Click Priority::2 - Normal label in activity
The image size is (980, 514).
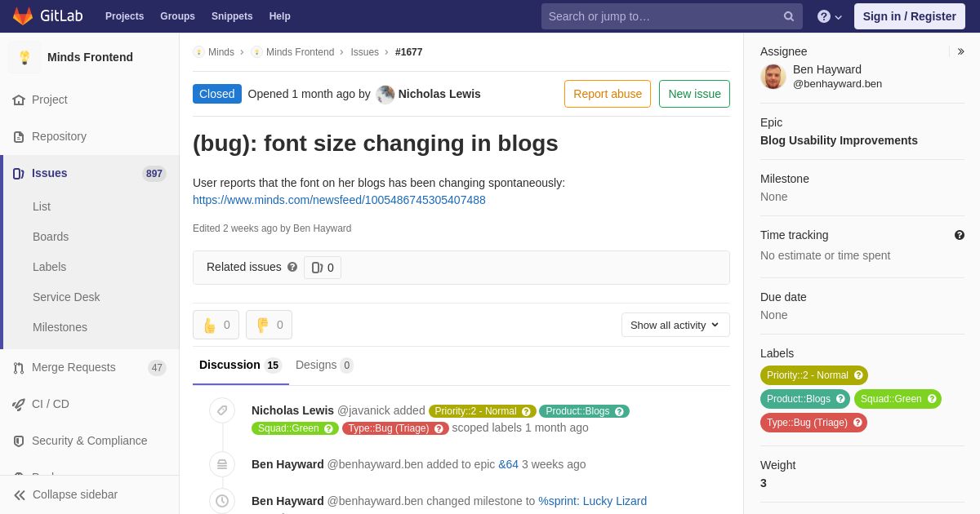[x=483, y=411]
